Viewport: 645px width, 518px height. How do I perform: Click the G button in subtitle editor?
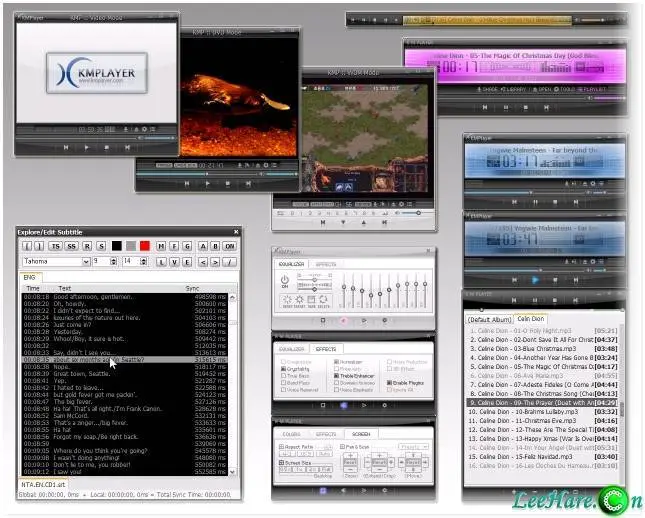coord(187,246)
